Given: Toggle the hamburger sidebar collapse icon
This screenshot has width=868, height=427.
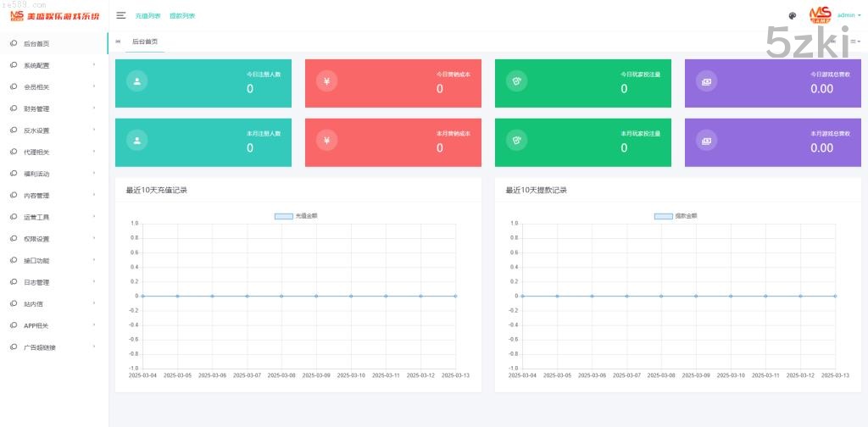Looking at the screenshot, I should point(121,15).
